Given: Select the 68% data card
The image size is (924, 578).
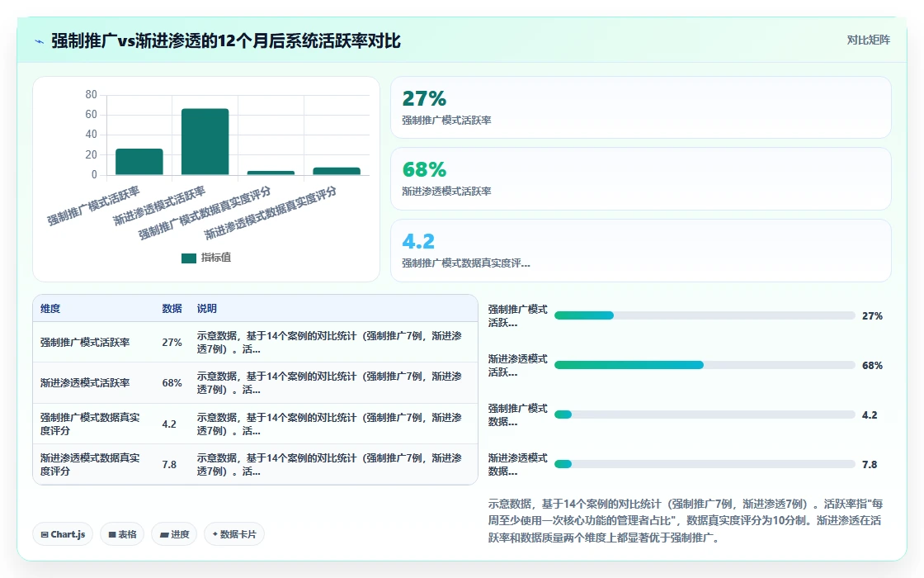Looking at the screenshot, I should coord(640,178).
